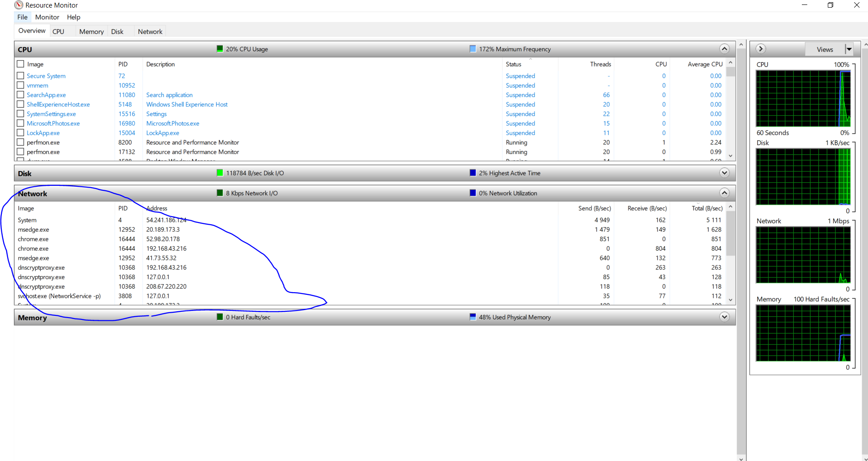Click the Memory section header bar title
The width and height of the screenshot is (868, 461).
(x=32, y=318)
